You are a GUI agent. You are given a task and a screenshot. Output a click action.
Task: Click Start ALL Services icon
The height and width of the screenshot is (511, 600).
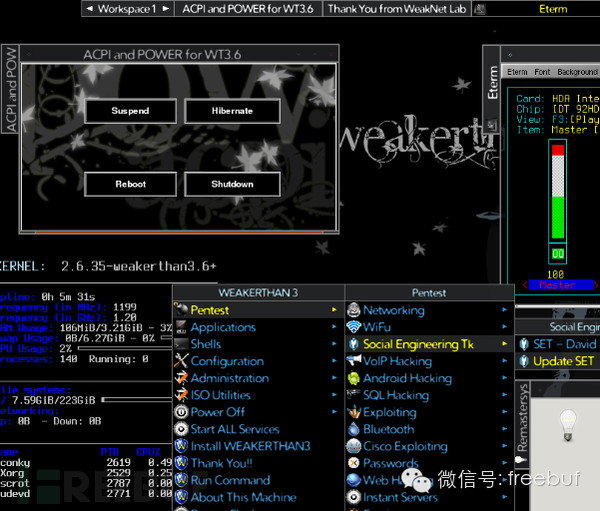point(181,429)
